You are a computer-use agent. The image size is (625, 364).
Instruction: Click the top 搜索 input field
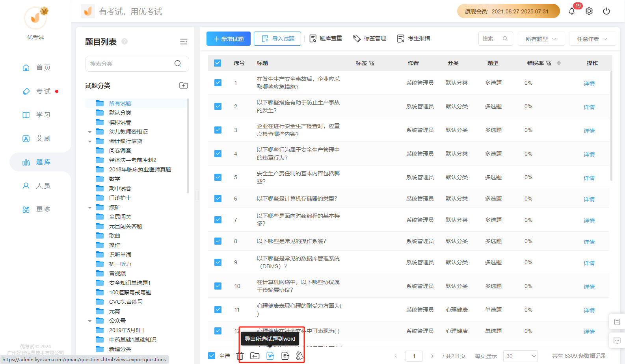495,39
